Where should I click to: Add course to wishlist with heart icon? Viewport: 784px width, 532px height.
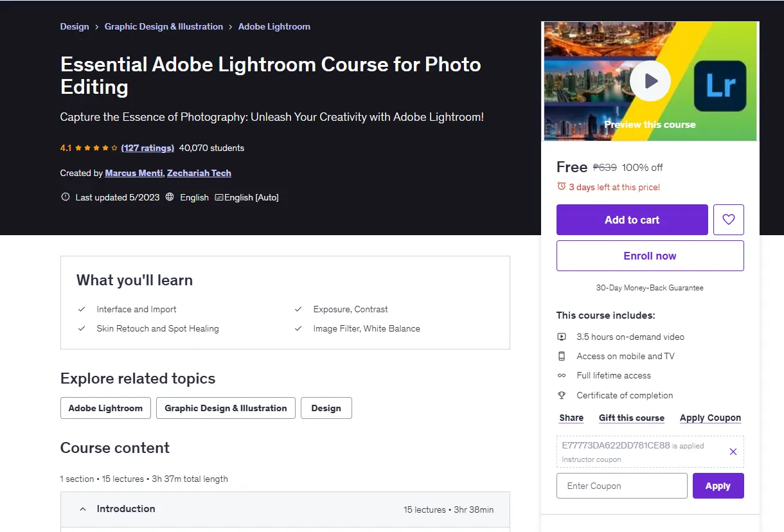pyautogui.click(x=729, y=220)
